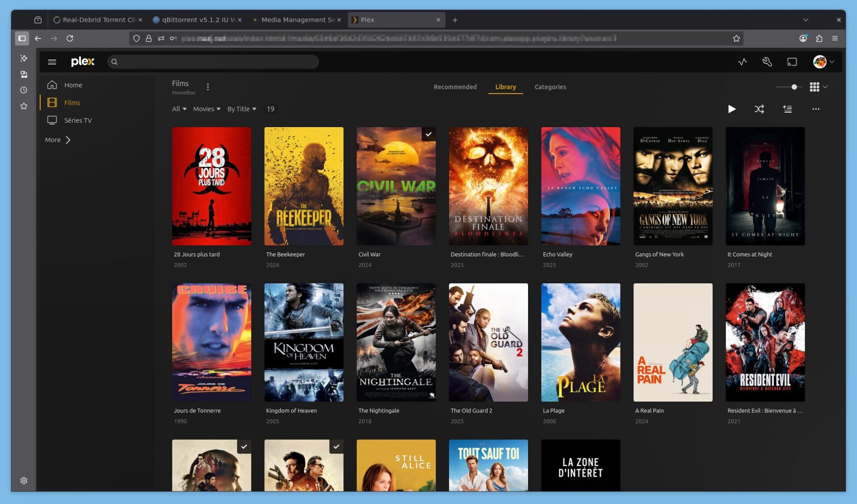Image resolution: width=857 pixels, height=504 pixels.
Task: Click the Cast to device icon
Action: [x=792, y=62]
